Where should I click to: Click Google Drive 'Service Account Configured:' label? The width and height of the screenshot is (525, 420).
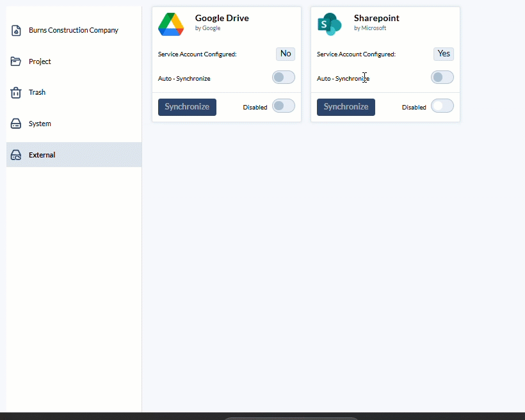tap(197, 54)
